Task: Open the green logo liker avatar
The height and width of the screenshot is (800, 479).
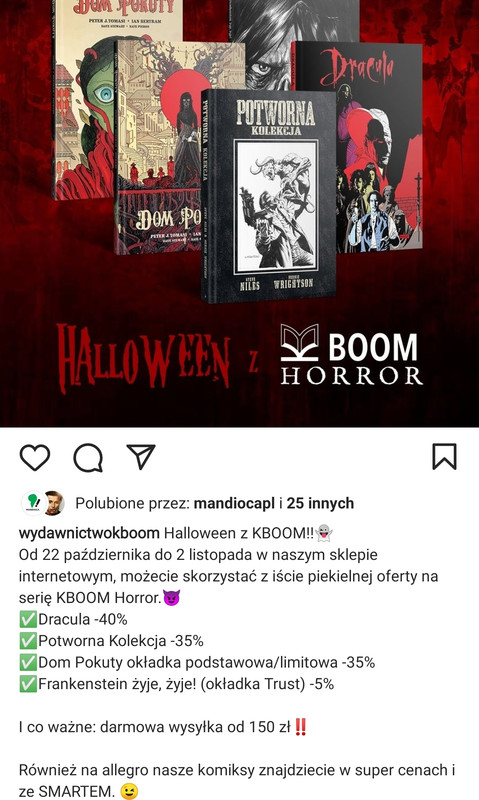Action: tap(33, 503)
